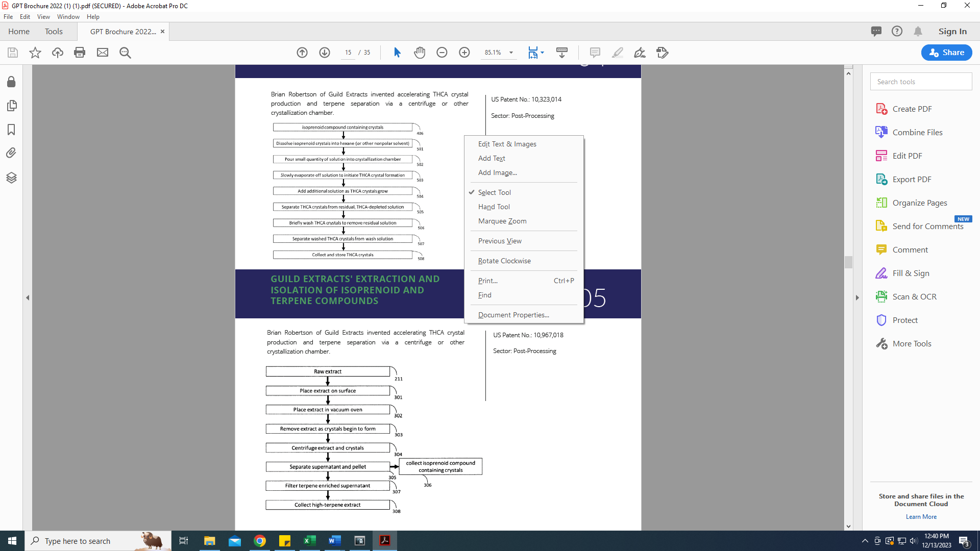Expand the fit page dropdown arrow
The height and width of the screenshot is (551, 980).
pos(542,53)
